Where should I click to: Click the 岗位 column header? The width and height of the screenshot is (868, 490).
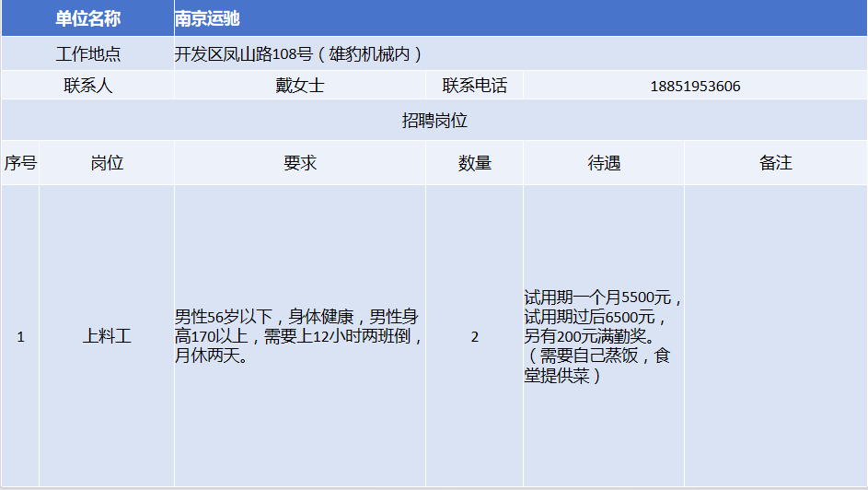[107, 163]
